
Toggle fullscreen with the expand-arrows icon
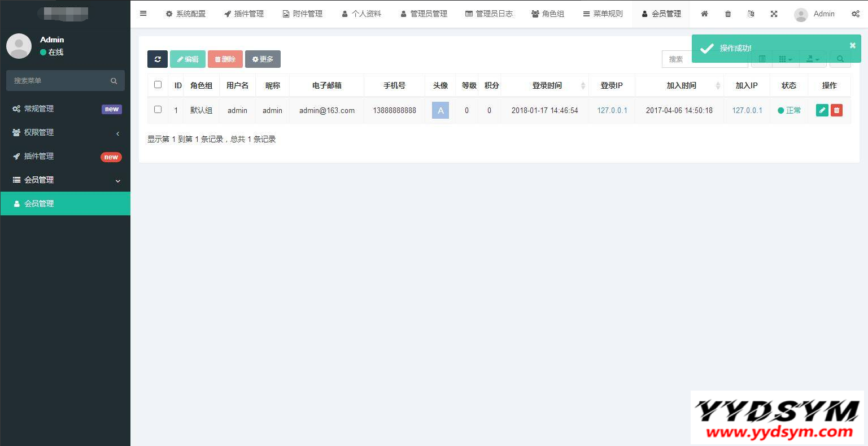(x=774, y=14)
